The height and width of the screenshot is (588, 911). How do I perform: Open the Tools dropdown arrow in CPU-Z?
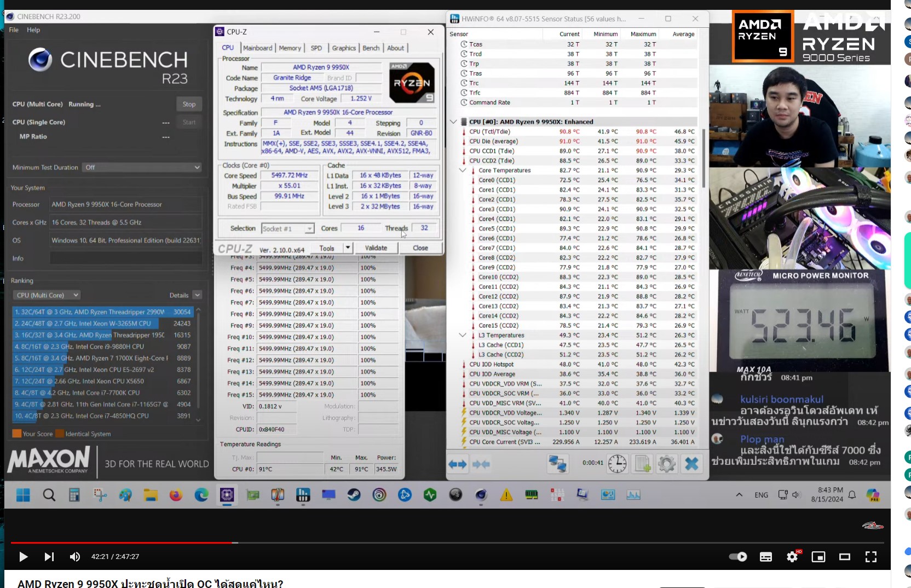pyautogui.click(x=348, y=248)
